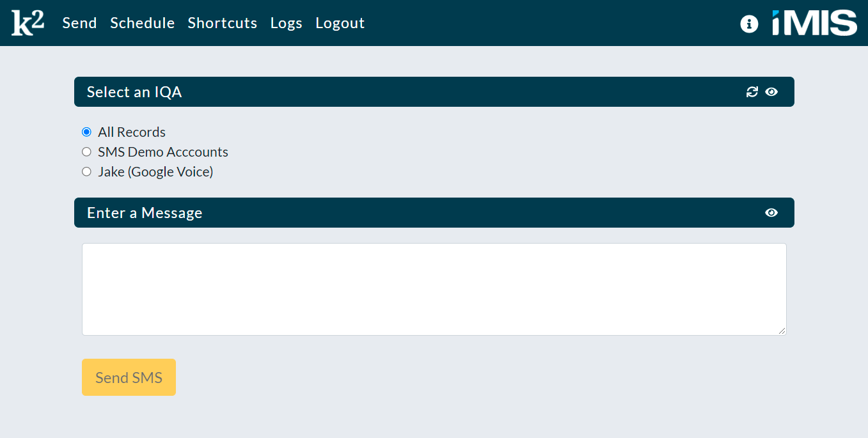Click the text area resize handle corner
Screen dimensions: 868x438
click(782, 331)
